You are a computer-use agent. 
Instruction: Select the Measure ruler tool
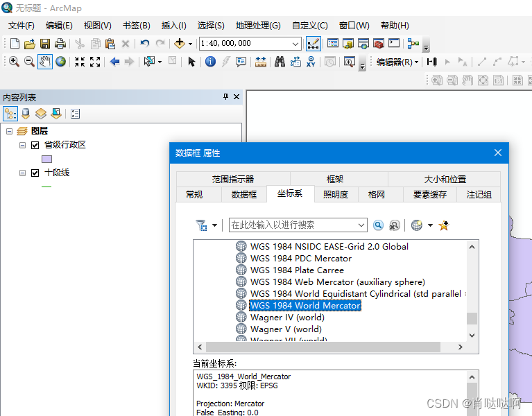261,62
